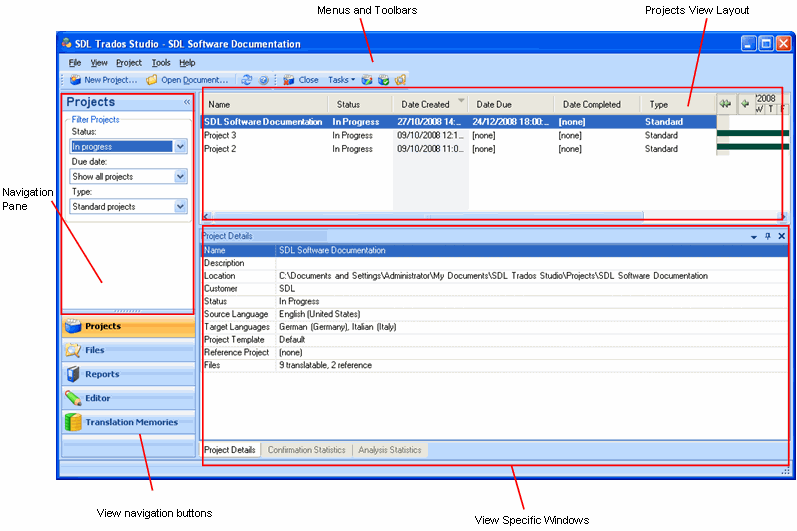Collapse the Projects navigation pane

tap(187, 102)
